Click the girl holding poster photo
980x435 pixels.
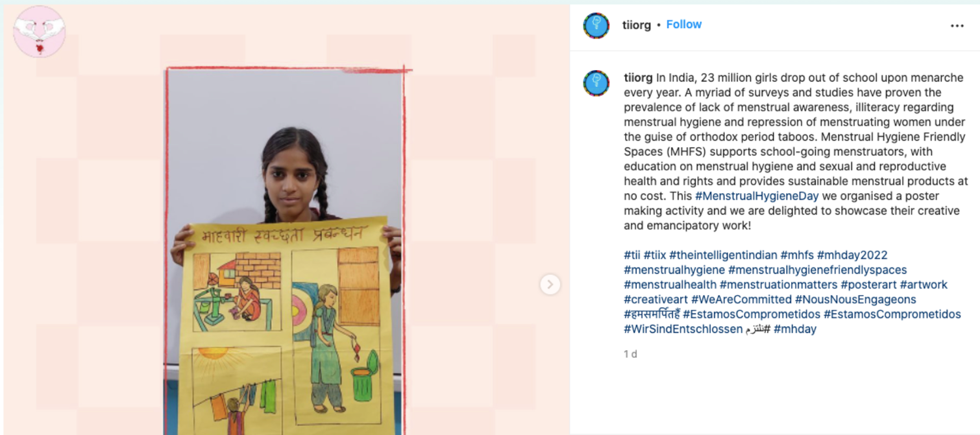(x=284, y=252)
